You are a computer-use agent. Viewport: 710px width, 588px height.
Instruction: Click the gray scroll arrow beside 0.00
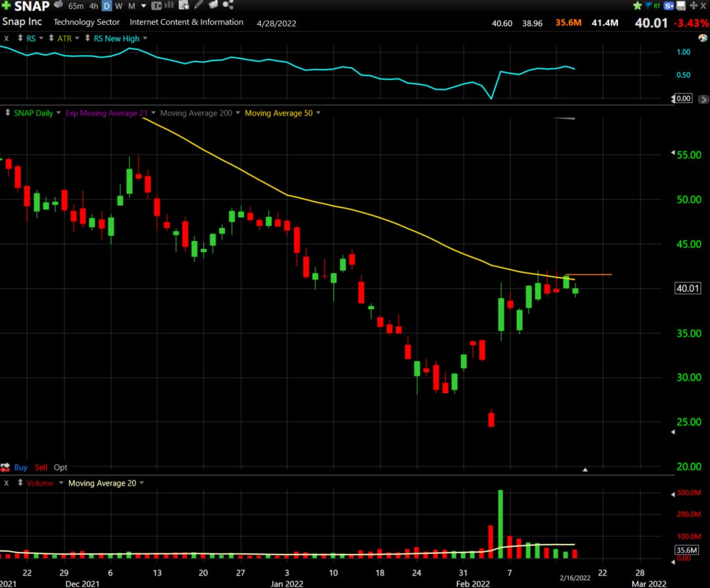[703, 99]
